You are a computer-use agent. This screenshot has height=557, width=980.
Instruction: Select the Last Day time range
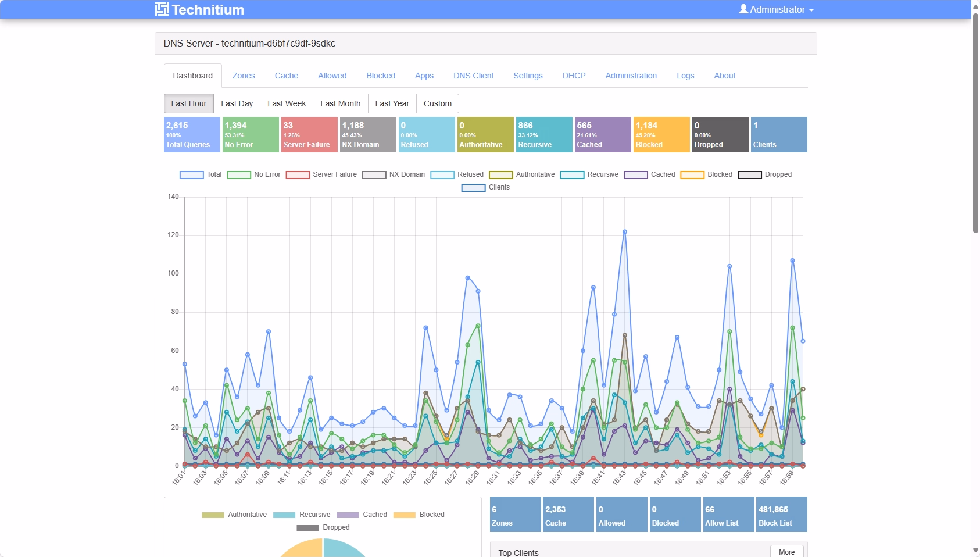(237, 103)
